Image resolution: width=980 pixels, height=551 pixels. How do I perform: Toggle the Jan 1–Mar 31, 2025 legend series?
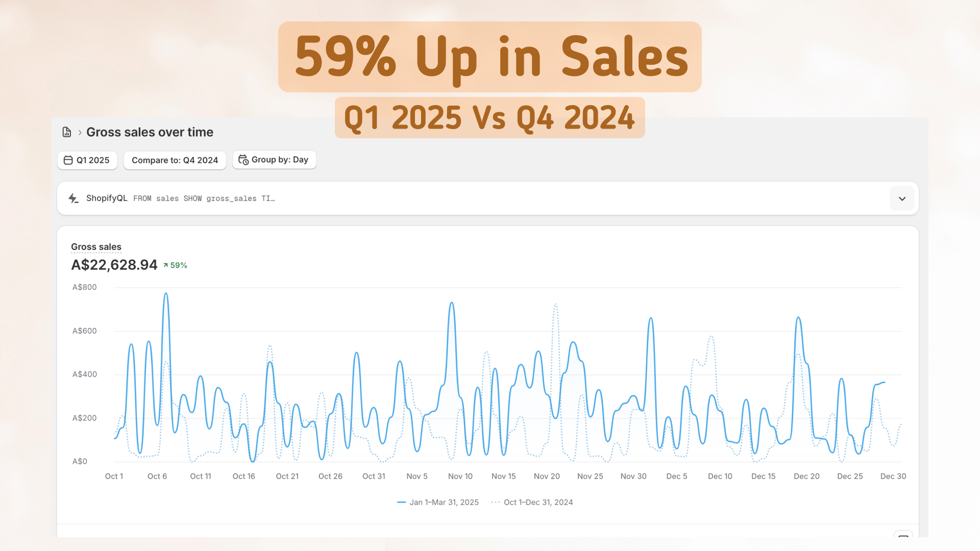tap(444, 503)
